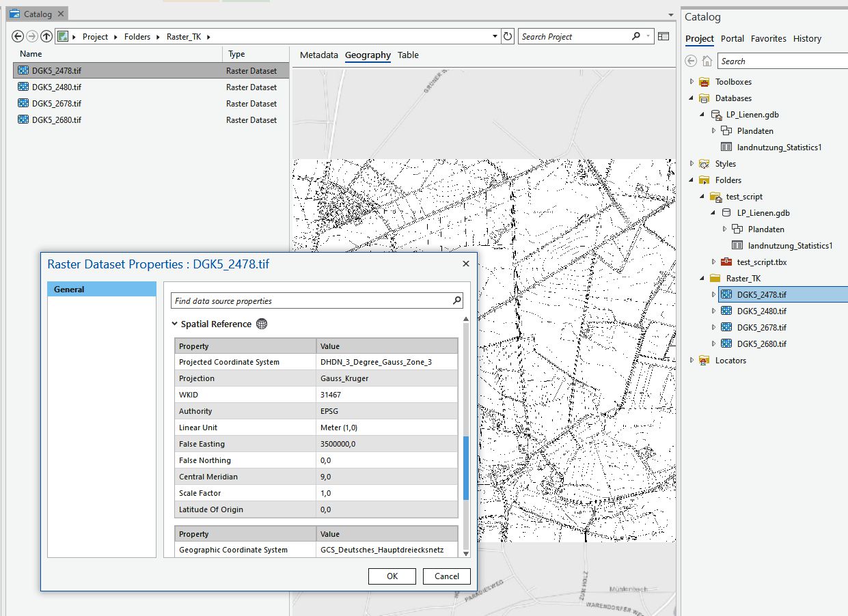Image resolution: width=848 pixels, height=616 pixels.
Task: Click the search magnifier in properties dialog
Action: pyautogui.click(x=457, y=300)
